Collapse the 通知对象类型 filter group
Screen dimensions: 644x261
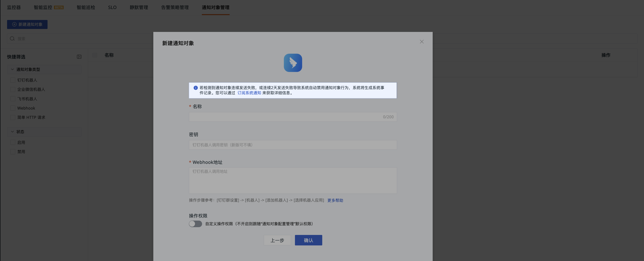(12, 69)
